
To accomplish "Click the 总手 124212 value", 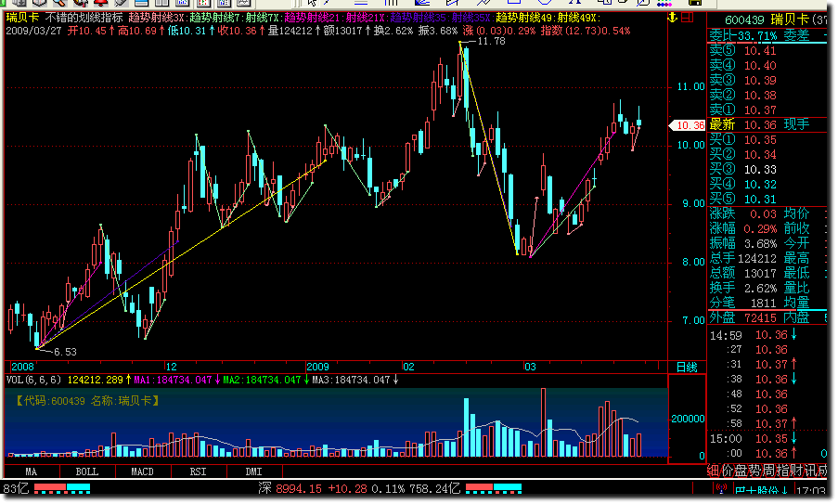I will [x=756, y=259].
